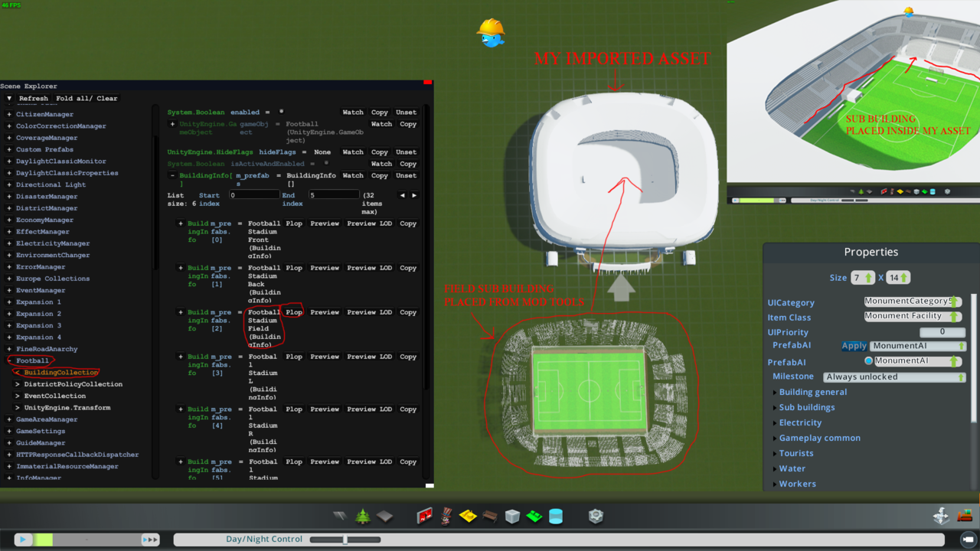This screenshot has height=551, width=980.
Task: Expand the Sub buildings section
Action: pos(806,407)
